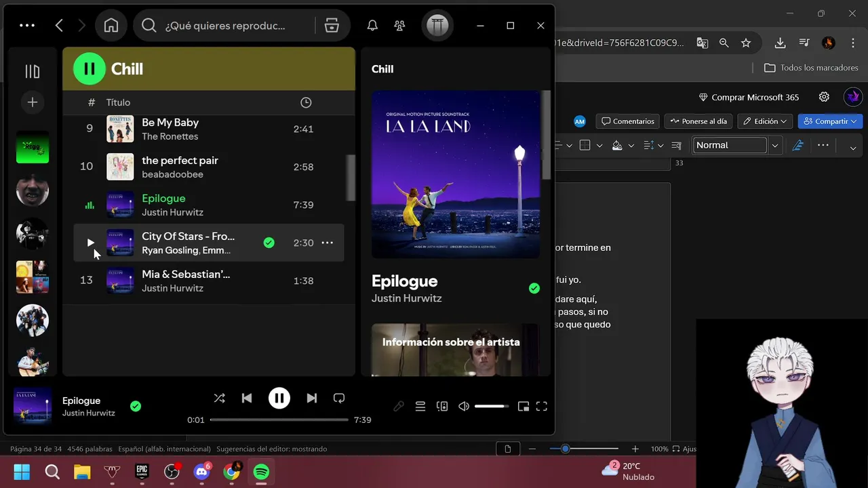Image resolution: width=868 pixels, height=488 pixels.
Task: Open the Edición mode dropdown in Word
Action: [765, 121]
